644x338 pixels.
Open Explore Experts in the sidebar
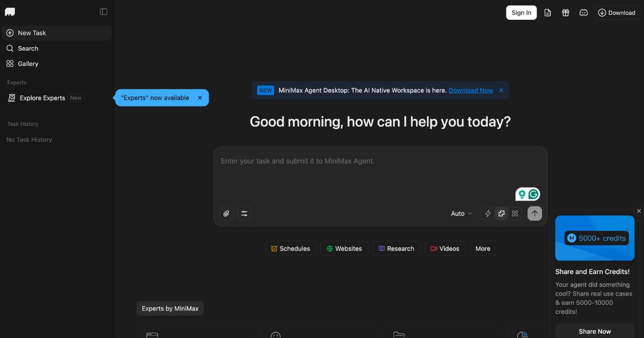42,98
